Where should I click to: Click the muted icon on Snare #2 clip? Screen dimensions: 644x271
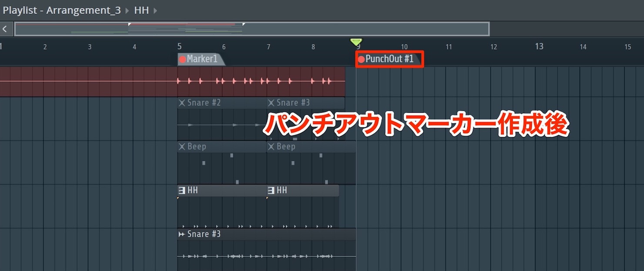[182, 103]
